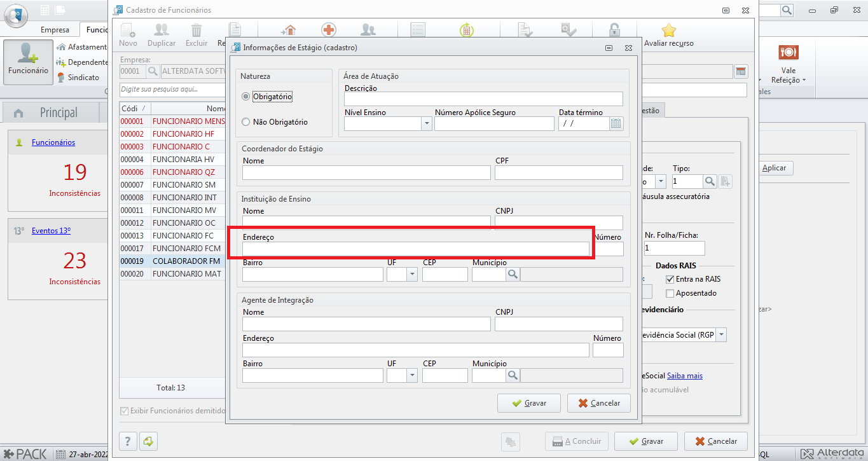Click the green calculator refresh icon
Screen dimensions: 868x461
click(x=467, y=31)
